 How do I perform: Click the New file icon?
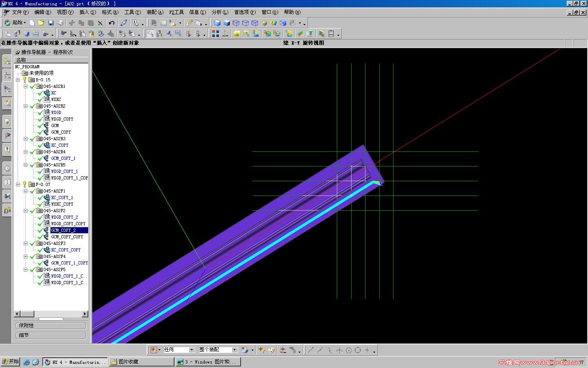tap(32, 23)
